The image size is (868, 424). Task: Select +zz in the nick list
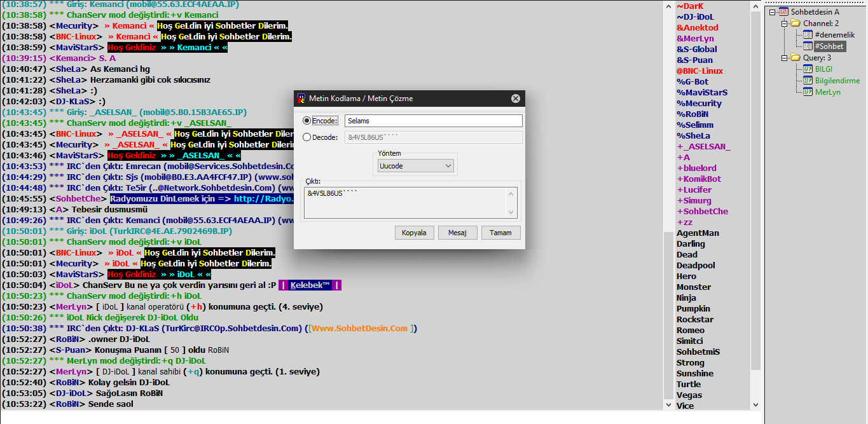point(684,222)
